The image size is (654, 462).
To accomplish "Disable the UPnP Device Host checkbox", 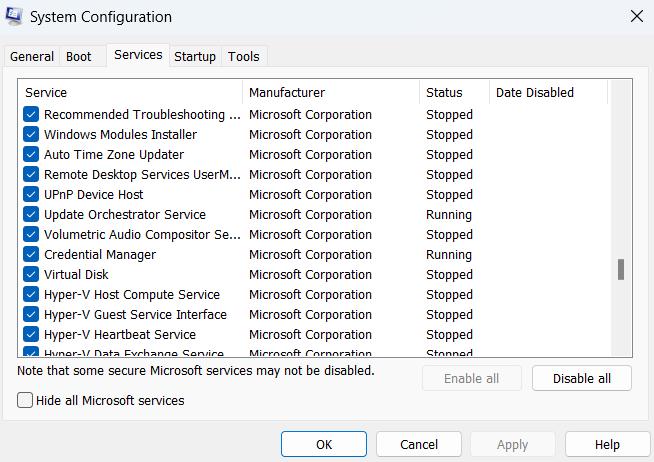I will tap(31, 195).
